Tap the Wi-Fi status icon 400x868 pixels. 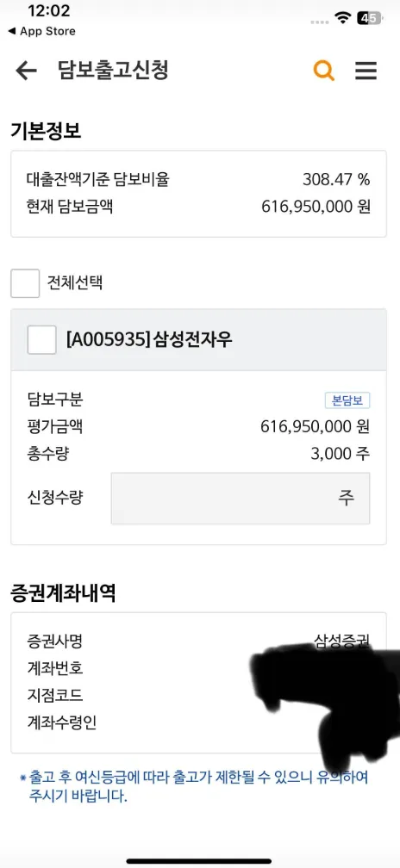[343, 18]
